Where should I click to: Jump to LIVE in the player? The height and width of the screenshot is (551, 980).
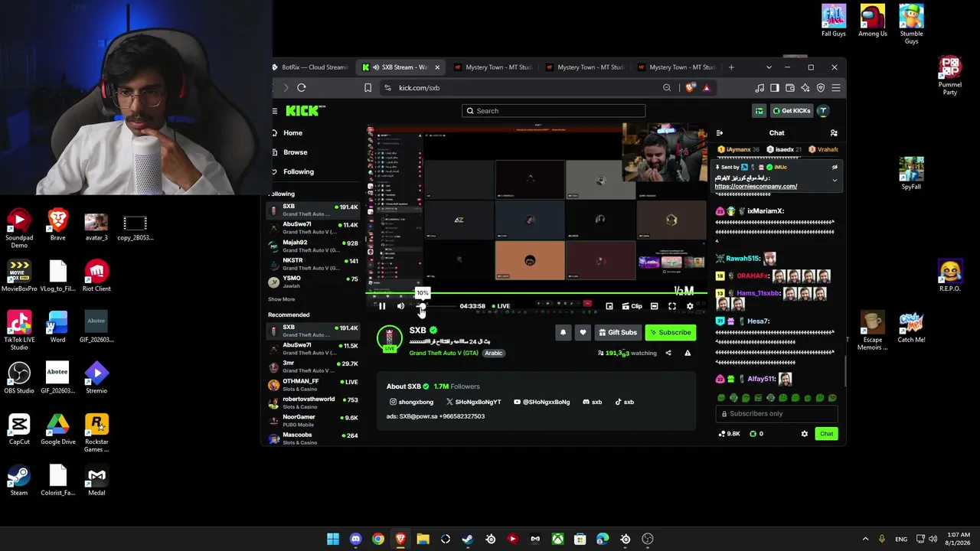[x=501, y=306]
